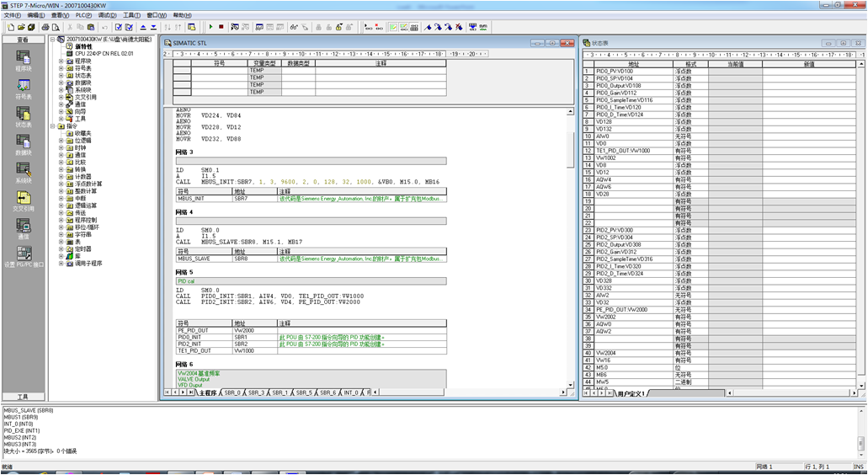The image size is (868, 475).
Task: Click the green RUN mode icon
Action: pyautogui.click(x=211, y=27)
